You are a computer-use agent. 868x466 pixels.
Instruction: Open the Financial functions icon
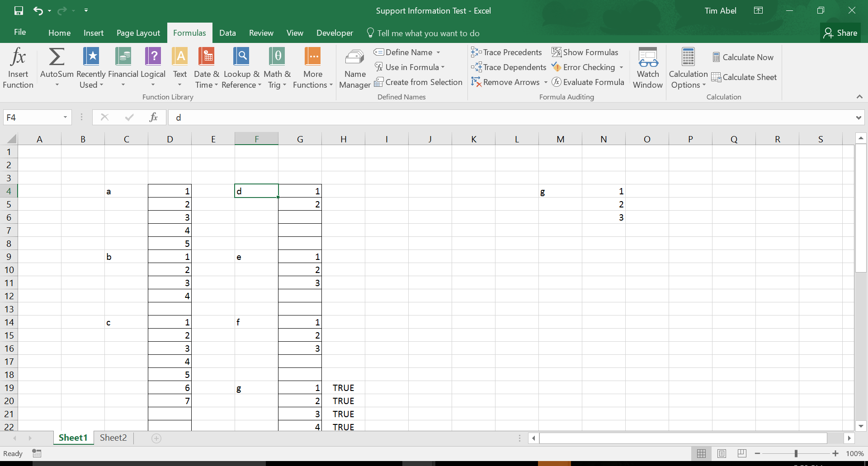click(x=123, y=56)
